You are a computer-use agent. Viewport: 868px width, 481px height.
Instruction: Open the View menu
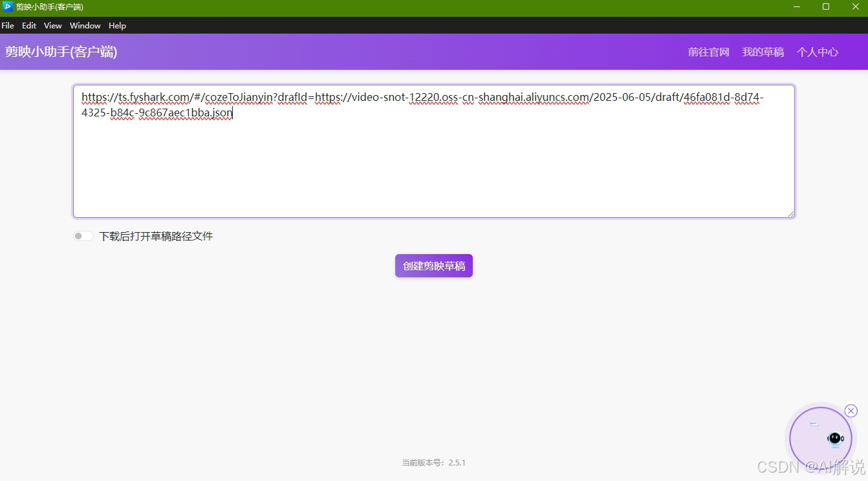coord(53,26)
